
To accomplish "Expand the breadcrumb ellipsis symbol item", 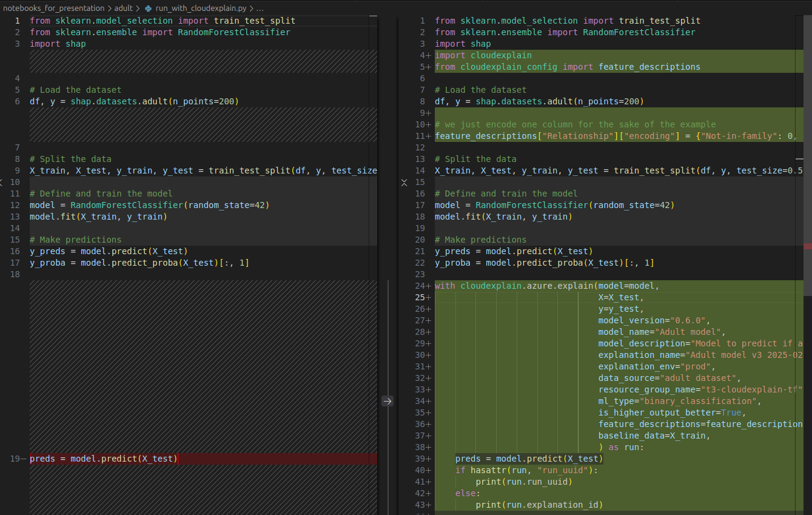I will pos(260,8).
